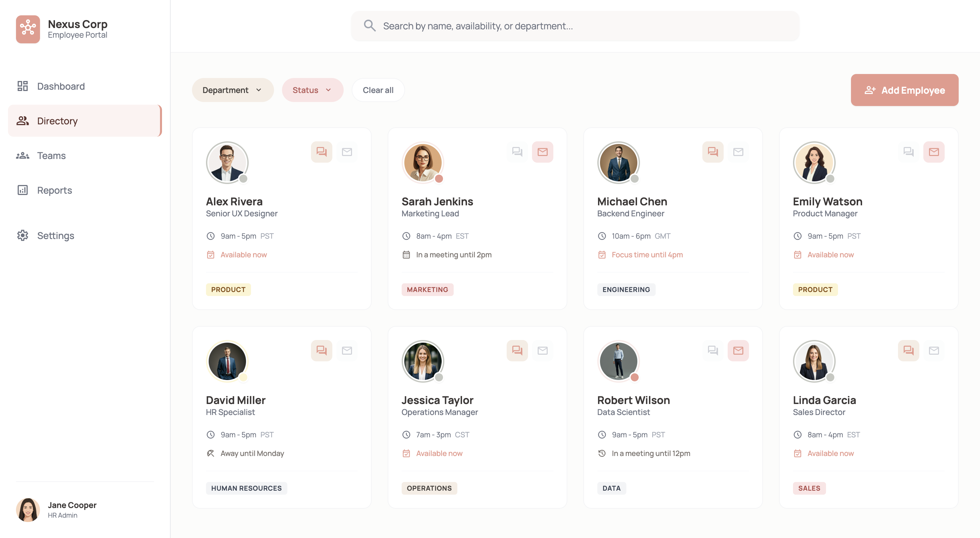Message Linda Garcia via chat
The image size is (980, 538).
point(908,350)
